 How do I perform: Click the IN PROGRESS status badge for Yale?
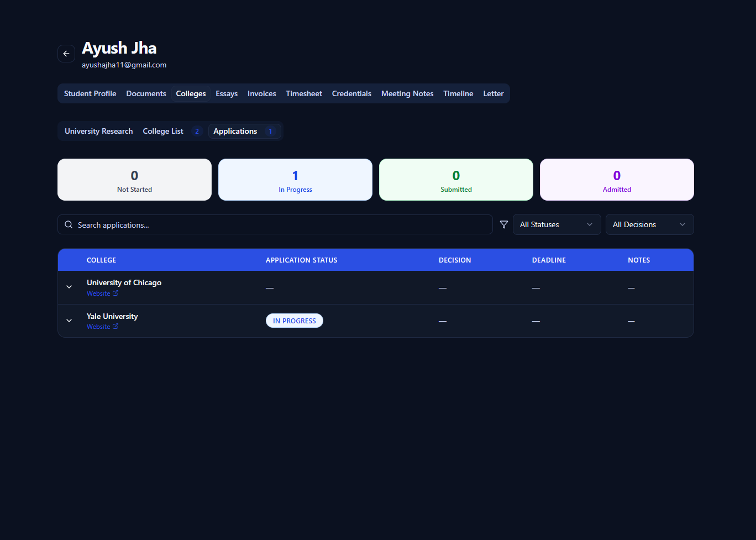tap(295, 321)
